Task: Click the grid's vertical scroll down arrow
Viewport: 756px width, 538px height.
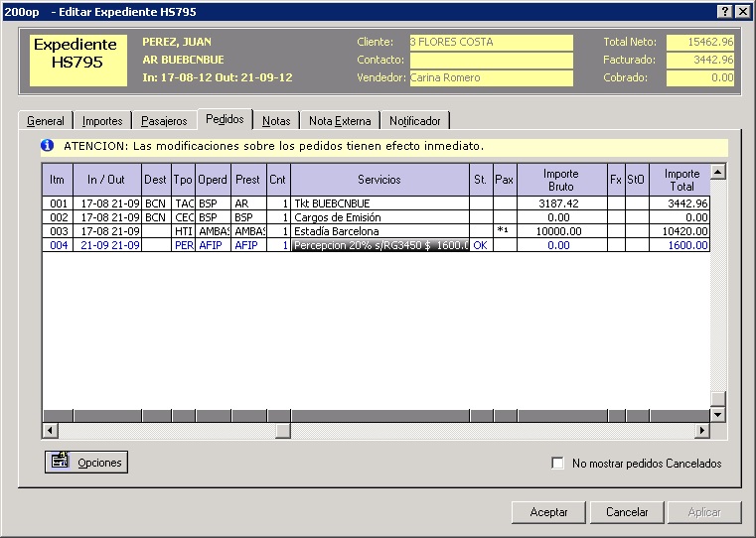Action: [x=718, y=414]
